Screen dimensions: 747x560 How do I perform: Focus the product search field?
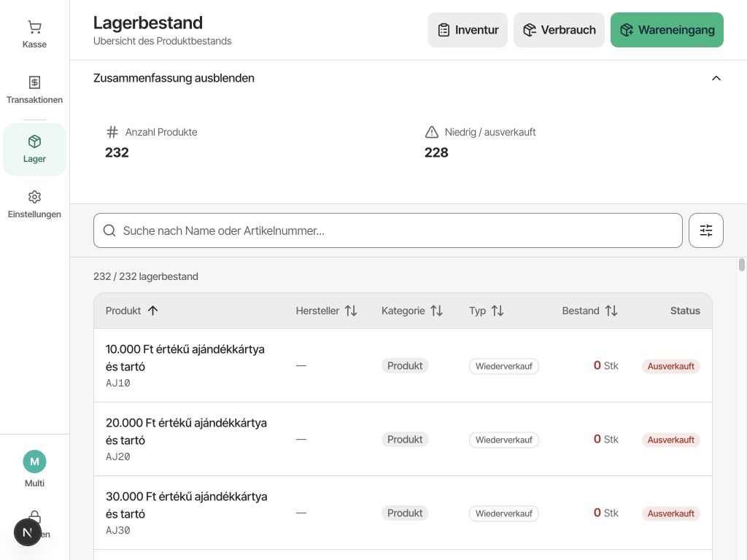pos(388,230)
